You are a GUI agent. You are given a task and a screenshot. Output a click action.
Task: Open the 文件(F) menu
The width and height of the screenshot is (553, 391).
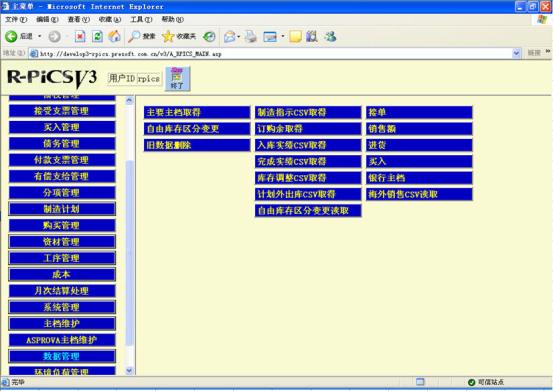(x=16, y=19)
